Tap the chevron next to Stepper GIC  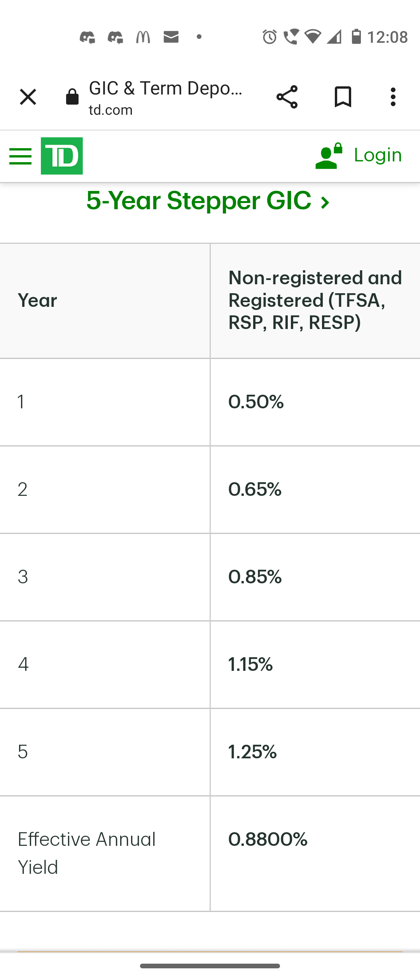coord(325,202)
